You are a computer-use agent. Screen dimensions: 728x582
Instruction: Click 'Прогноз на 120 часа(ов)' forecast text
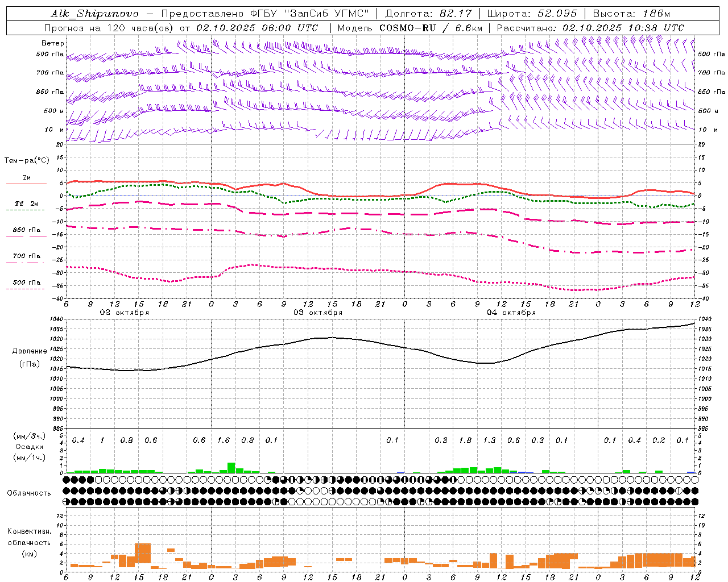109,28
